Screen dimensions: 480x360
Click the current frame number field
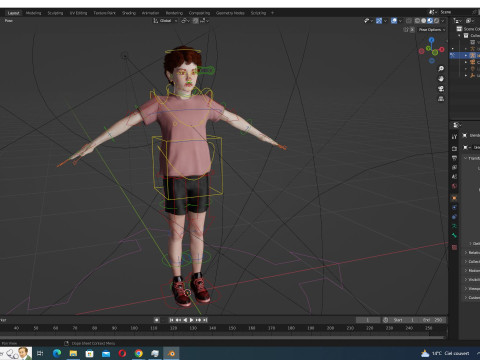pyautogui.click(x=368, y=320)
